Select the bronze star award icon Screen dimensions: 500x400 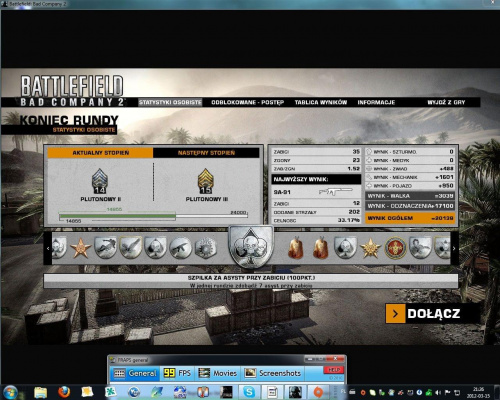pyautogui.click(x=80, y=248)
